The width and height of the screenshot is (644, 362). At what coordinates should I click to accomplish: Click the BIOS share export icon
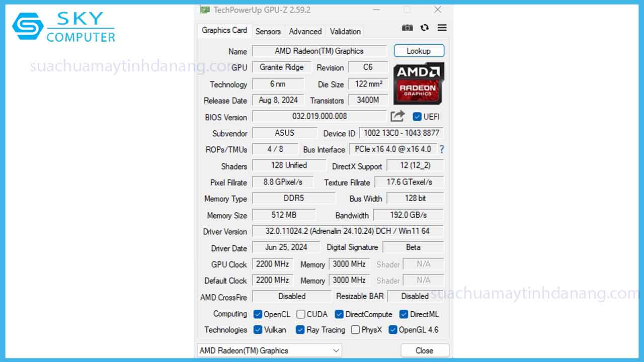point(397,117)
